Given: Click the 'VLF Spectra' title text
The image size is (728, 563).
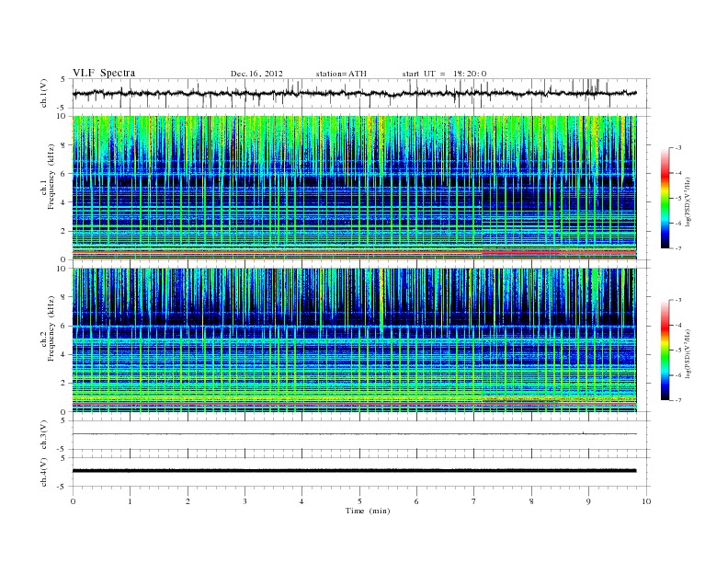Looking at the screenshot, I should [104, 73].
